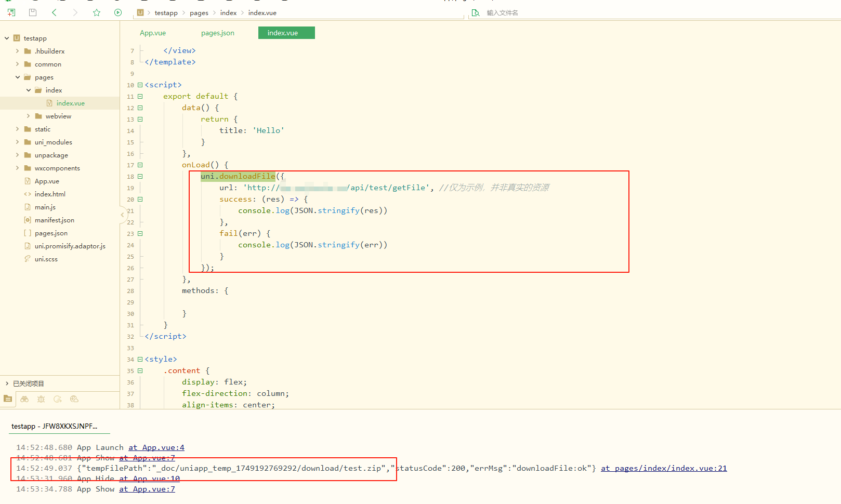This screenshot has width=841, height=504.
Task: Click pages in the breadcrumb path
Action: (199, 12)
